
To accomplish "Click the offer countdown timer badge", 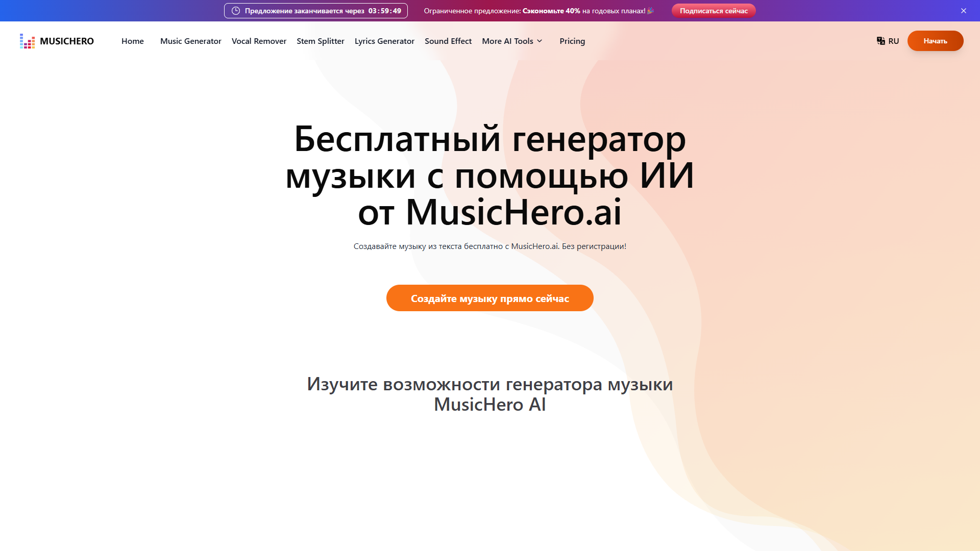I will [x=316, y=11].
